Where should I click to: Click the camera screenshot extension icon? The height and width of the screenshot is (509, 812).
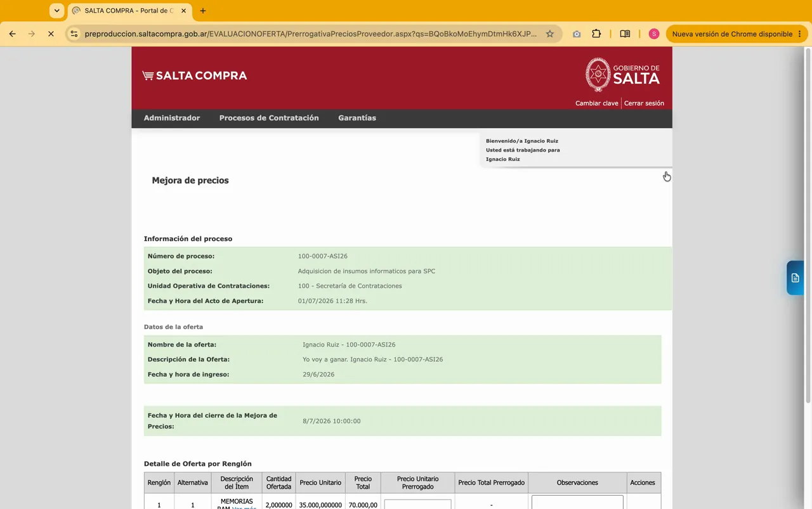(576, 34)
